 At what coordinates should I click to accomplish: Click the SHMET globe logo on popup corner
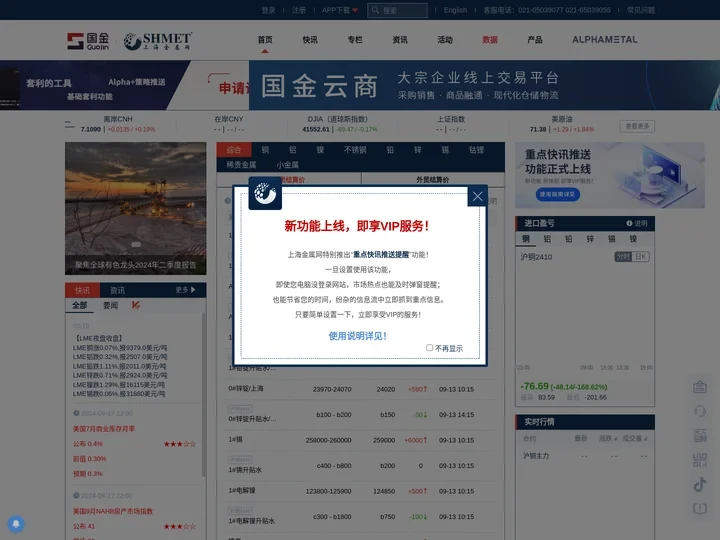click(x=265, y=193)
